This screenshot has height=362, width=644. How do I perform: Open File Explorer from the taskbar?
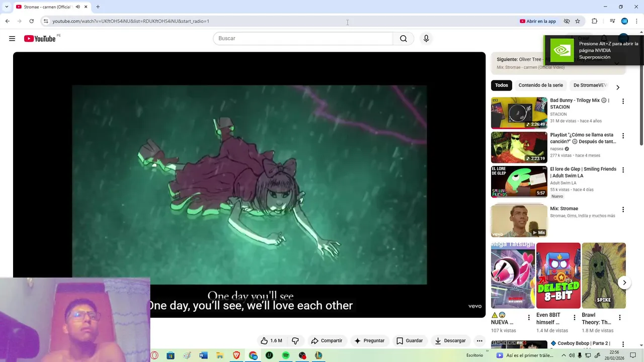tap(220, 355)
